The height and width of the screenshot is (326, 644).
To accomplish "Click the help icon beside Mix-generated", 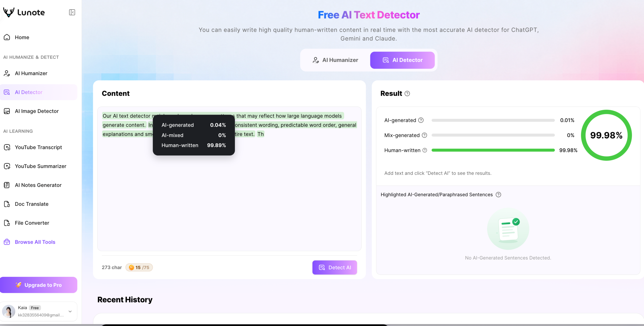I will [x=424, y=135].
